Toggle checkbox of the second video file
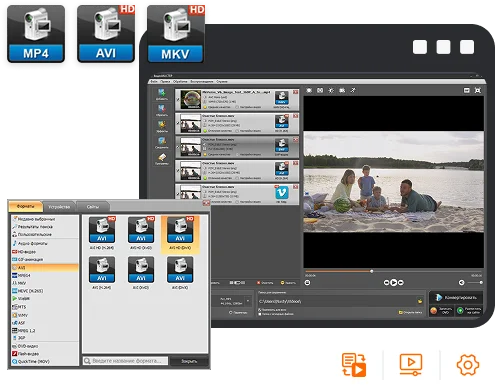 coord(178,123)
